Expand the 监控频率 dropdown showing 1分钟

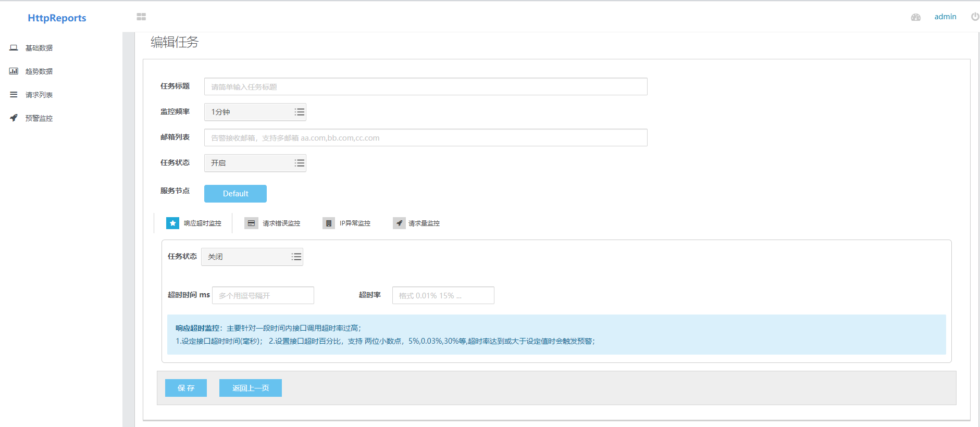click(255, 112)
